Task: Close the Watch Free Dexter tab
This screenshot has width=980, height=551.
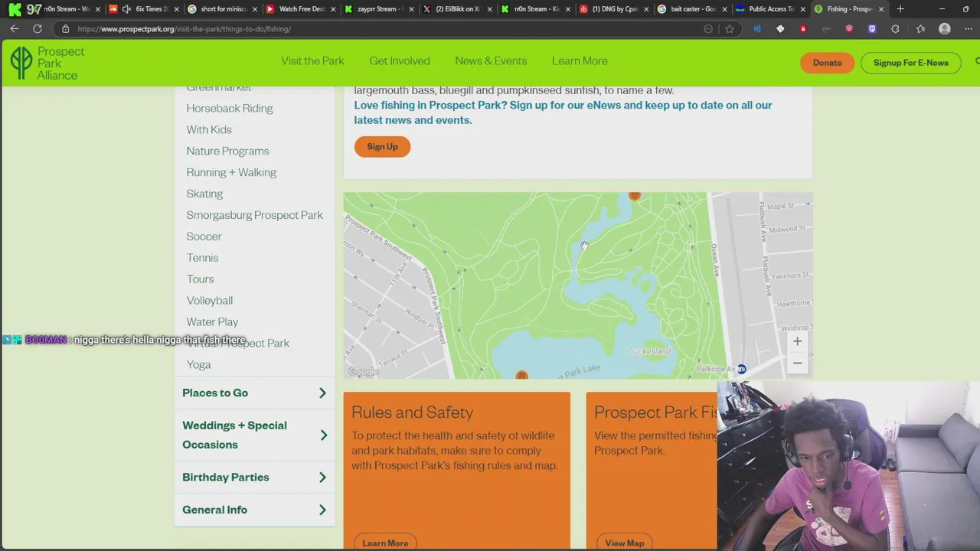Action: pos(333,9)
